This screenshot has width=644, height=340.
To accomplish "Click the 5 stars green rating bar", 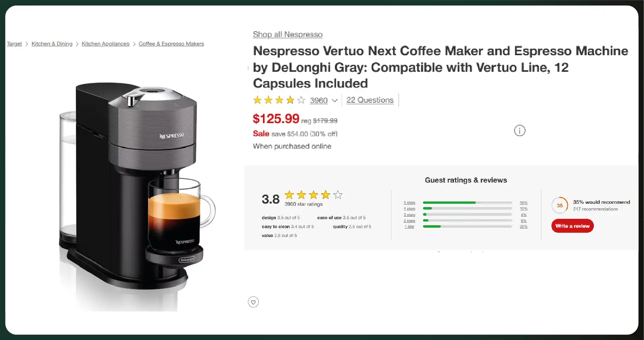I will [467, 203].
